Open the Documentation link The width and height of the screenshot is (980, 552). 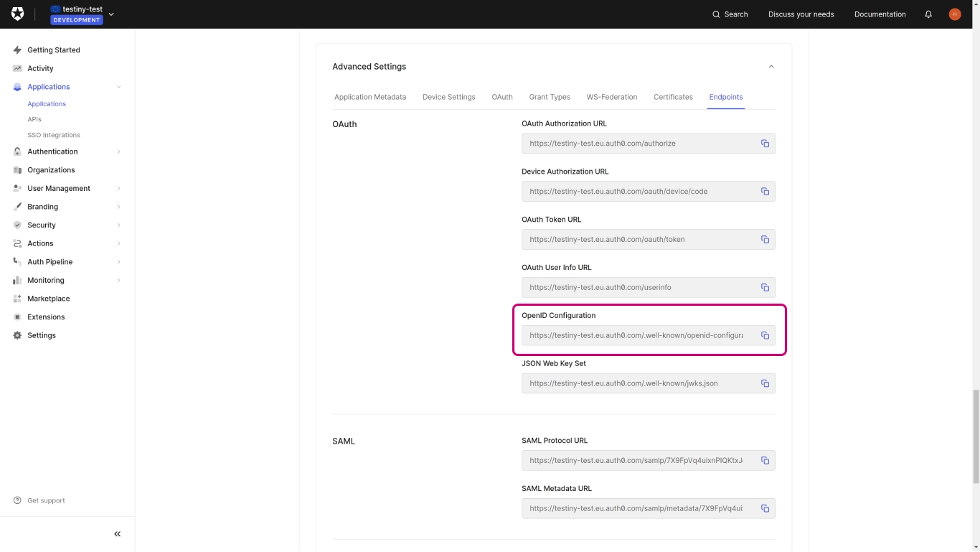[x=880, y=14]
